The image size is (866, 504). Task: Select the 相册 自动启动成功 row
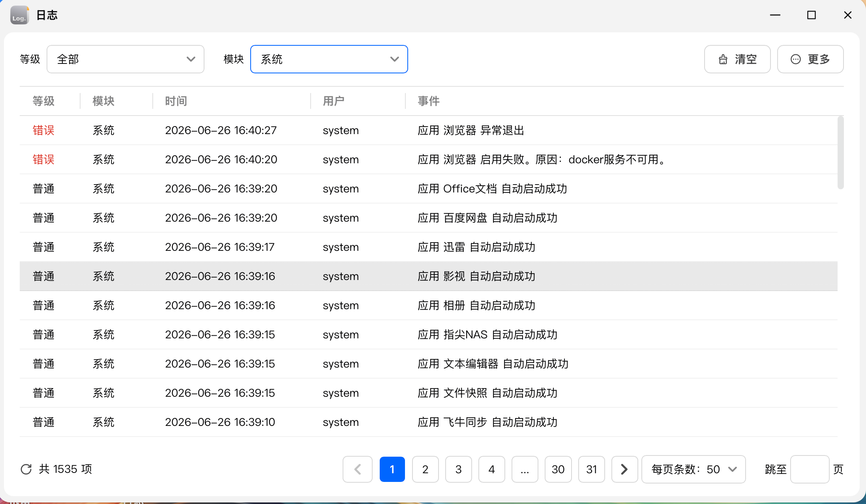point(429,305)
